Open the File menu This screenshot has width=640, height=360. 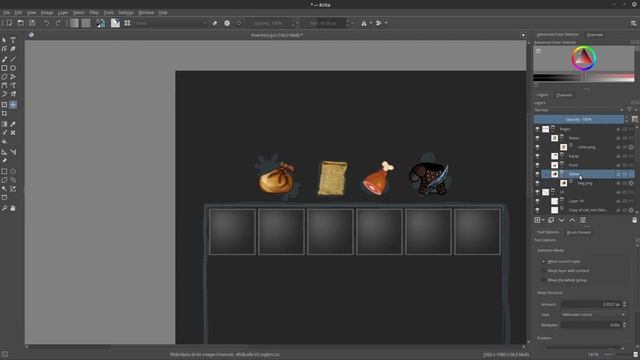(6, 13)
